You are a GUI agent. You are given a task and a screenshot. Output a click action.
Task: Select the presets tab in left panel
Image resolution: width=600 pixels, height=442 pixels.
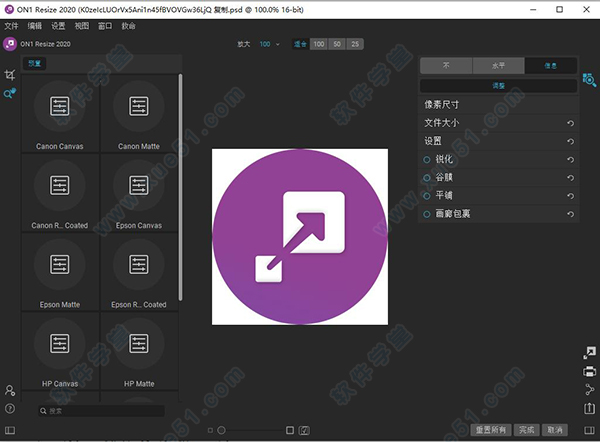click(34, 64)
